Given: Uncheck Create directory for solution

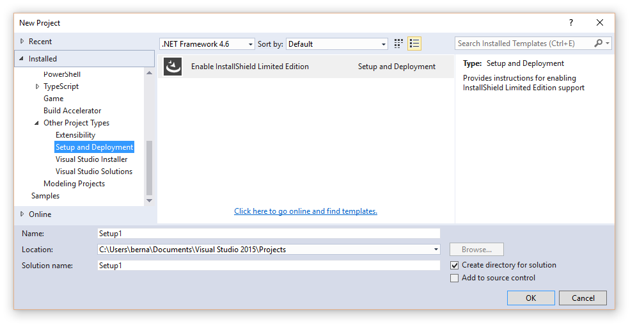Looking at the screenshot, I should (455, 265).
